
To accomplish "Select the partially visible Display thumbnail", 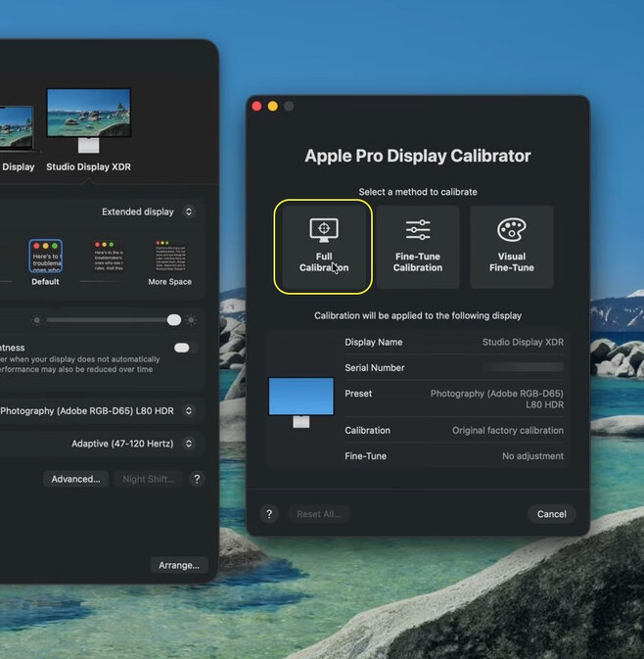I will point(16,128).
